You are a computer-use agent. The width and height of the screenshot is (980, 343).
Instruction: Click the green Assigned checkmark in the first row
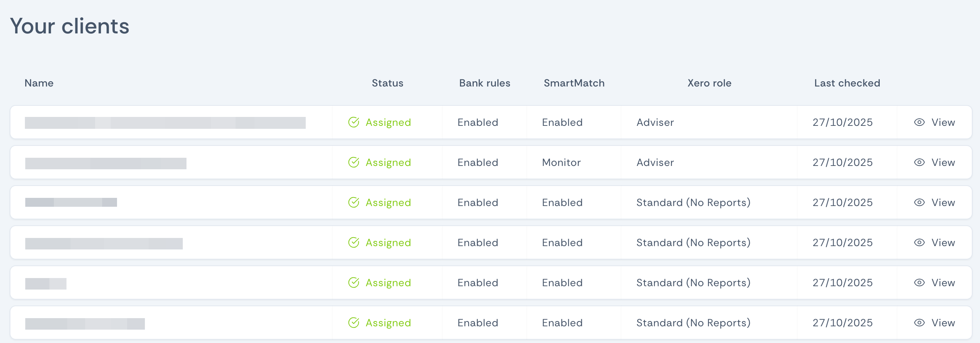coord(354,122)
